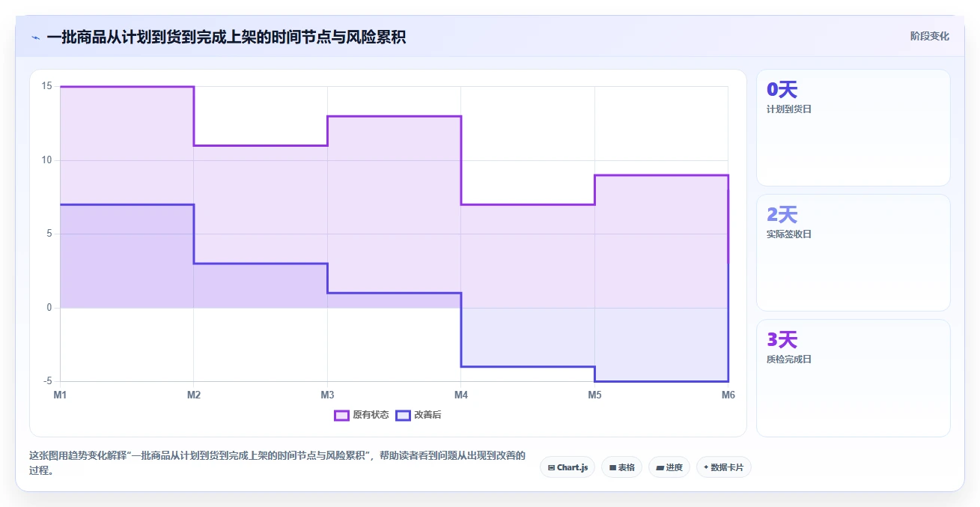Click the Chart.js tag chip
Viewport: 980px width, 507px height.
[x=567, y=467]
